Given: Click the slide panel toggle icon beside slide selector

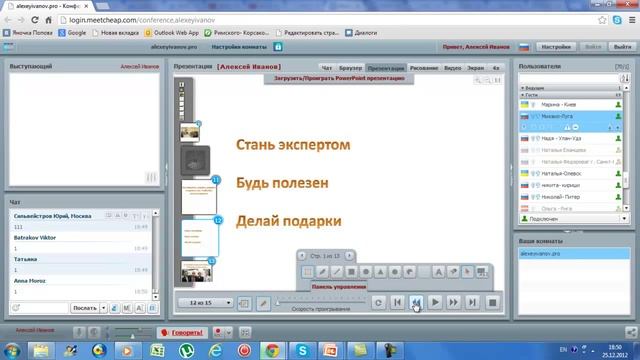Looking at the screenshot, I should [x=244, y=303].
